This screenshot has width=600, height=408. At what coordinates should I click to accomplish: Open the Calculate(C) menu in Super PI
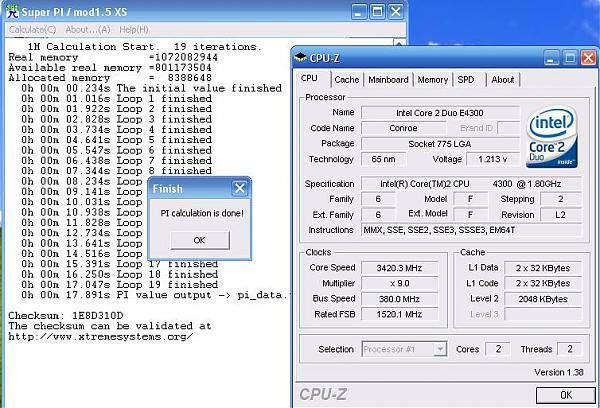coord(33,29)
